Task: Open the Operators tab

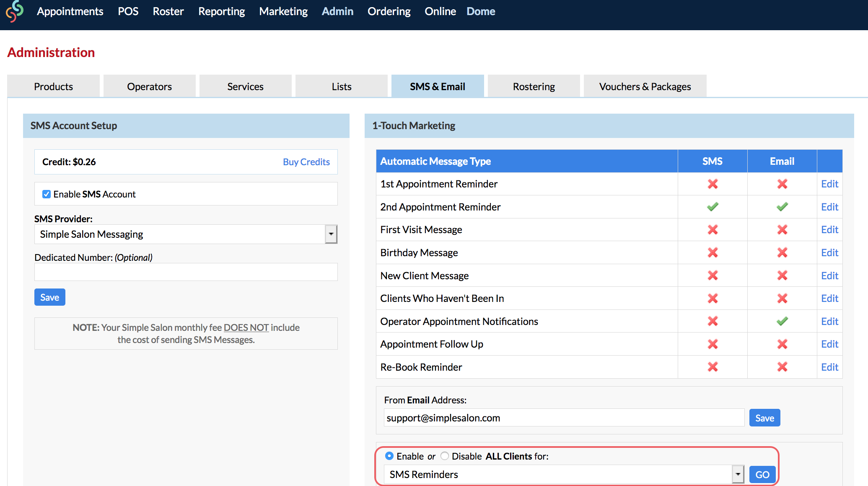Action: coord(149,86)
